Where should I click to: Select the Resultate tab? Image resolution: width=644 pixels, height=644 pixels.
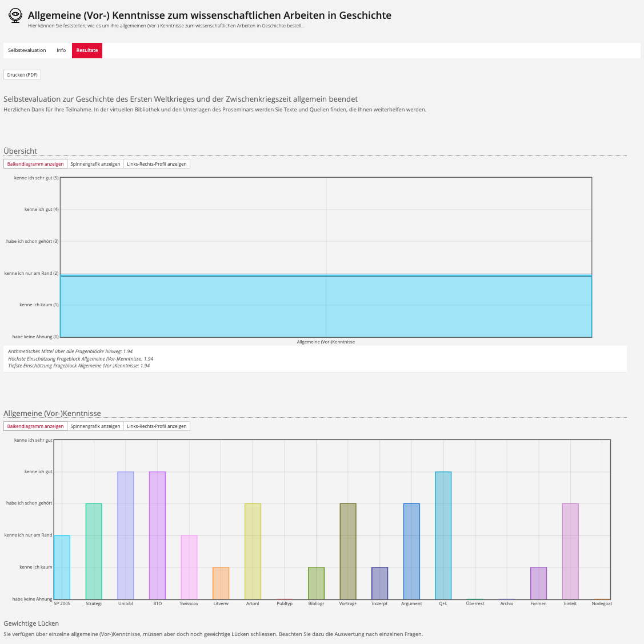click(x=87, y=50)
